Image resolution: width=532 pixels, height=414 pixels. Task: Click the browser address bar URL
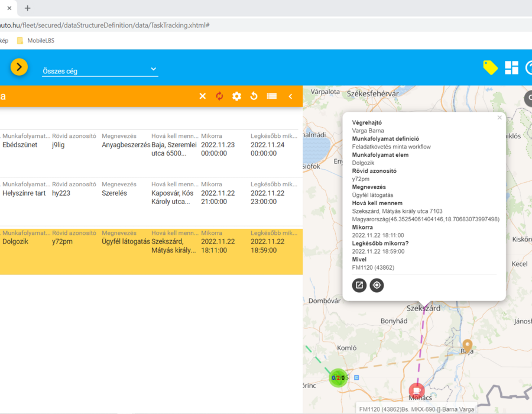pyautogui.click(x=105, y=25)
